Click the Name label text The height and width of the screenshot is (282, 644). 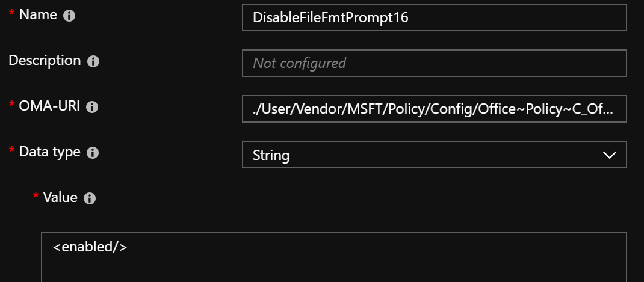tap(38, 15)
